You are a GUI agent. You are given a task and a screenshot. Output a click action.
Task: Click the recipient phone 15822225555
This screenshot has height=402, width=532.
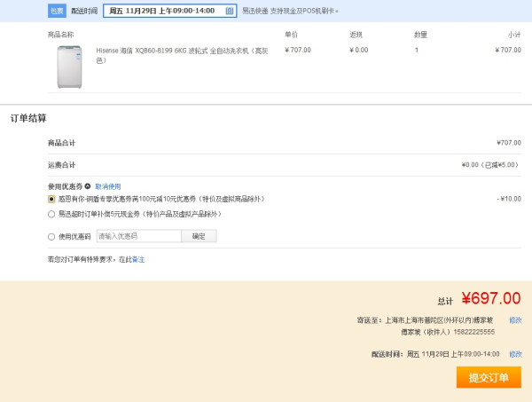pos(474,332)
